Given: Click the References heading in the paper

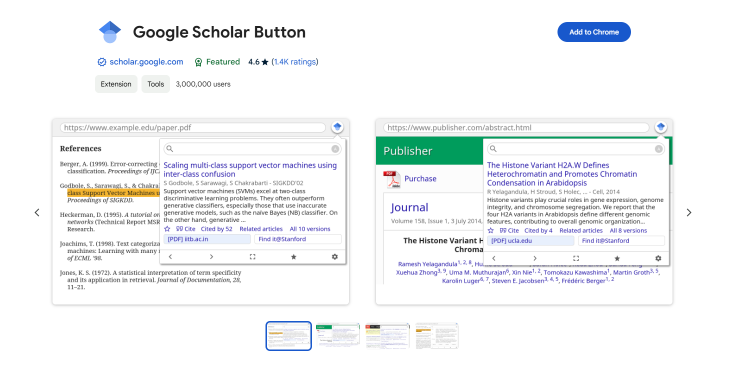Looking at the screenshot, I should [x=81, y=149].
